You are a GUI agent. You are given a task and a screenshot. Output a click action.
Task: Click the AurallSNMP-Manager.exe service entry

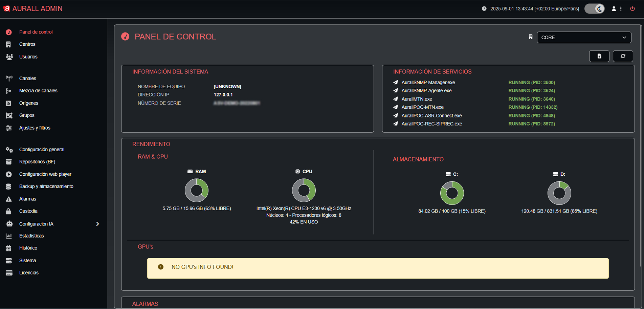pyautogui.click(x=428, y=83)
